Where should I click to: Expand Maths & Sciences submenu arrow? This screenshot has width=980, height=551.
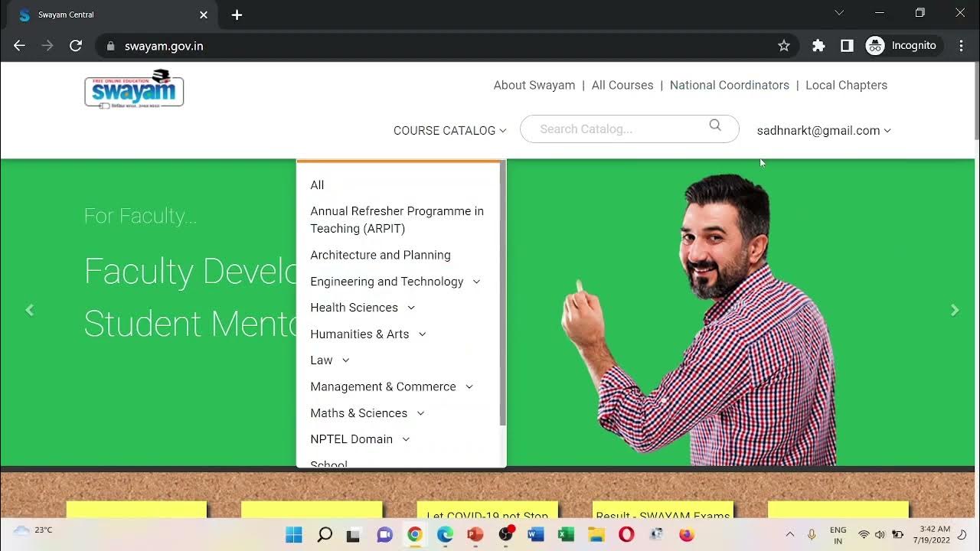pyautogui.click(x=420, y=413)
